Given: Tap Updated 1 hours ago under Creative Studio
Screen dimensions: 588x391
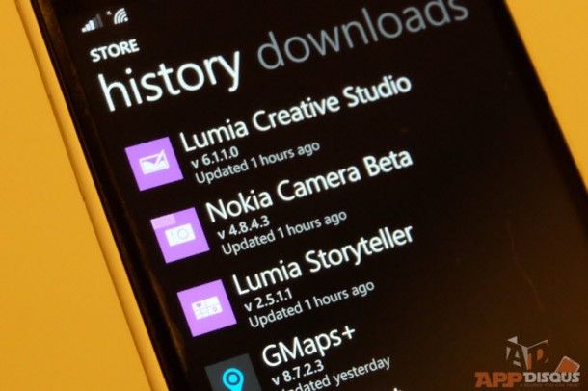Looking at the screenshot, I should [x=257, y=162].
